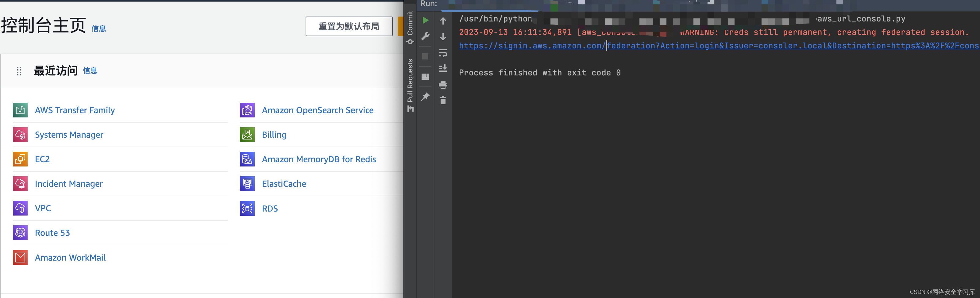The height and width of the screenshot is (298, 980).
Task: Click the restore layout icon in Run panel
Action: coord(425,76)
